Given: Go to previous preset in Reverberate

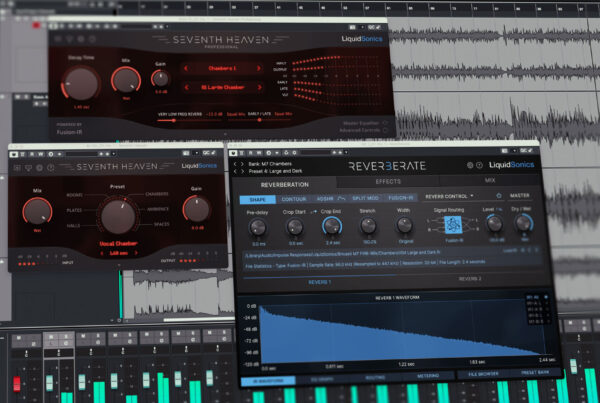Looking at the screenshot, I should (235, 171).
